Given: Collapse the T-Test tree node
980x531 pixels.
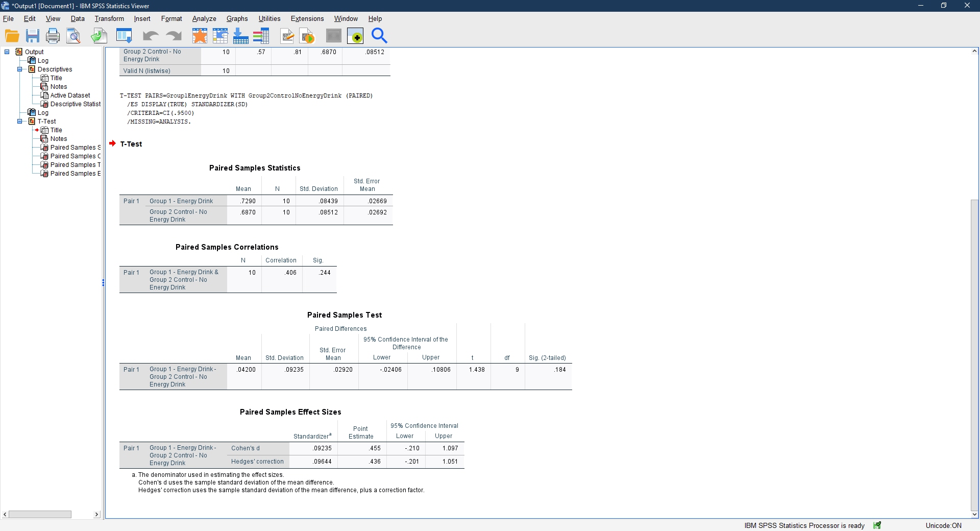Looking at the screenshot, I should [x=20, y=121].
